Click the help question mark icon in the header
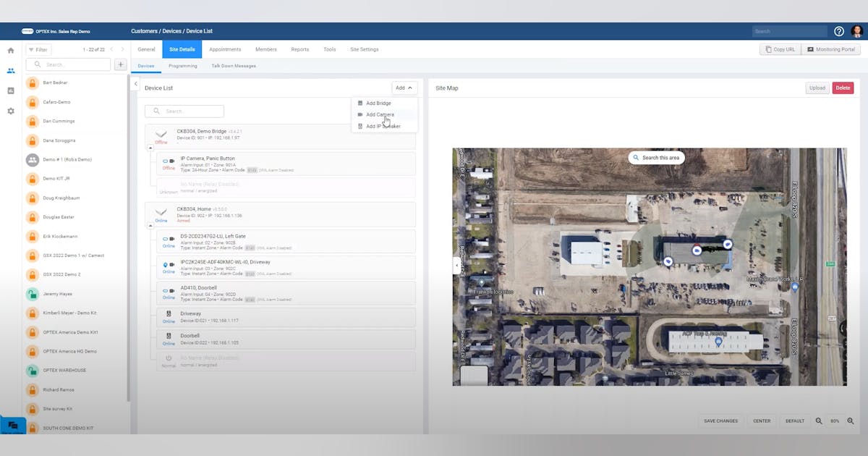 click(838, 30)
